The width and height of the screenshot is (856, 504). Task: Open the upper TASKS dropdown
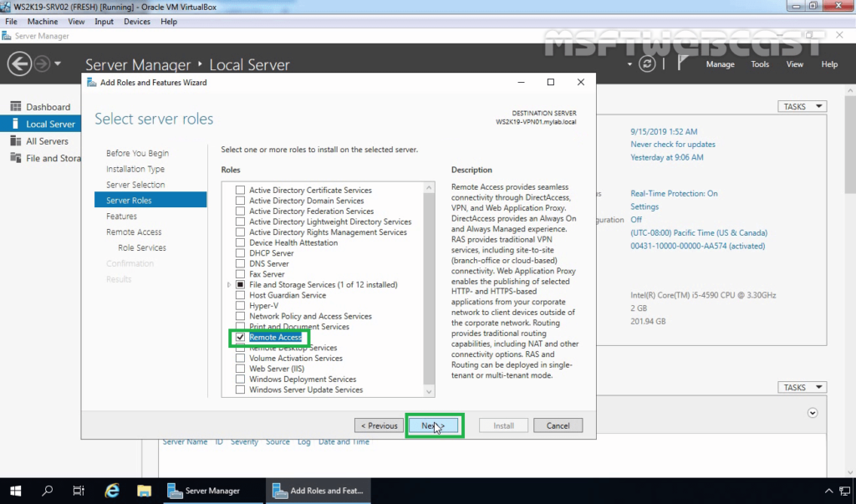802,106
